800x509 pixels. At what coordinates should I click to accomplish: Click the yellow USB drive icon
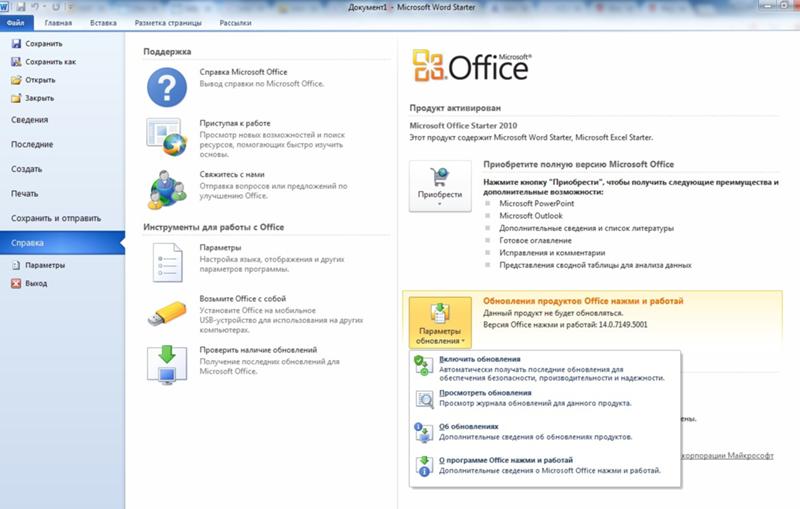[x=167, y=313]
